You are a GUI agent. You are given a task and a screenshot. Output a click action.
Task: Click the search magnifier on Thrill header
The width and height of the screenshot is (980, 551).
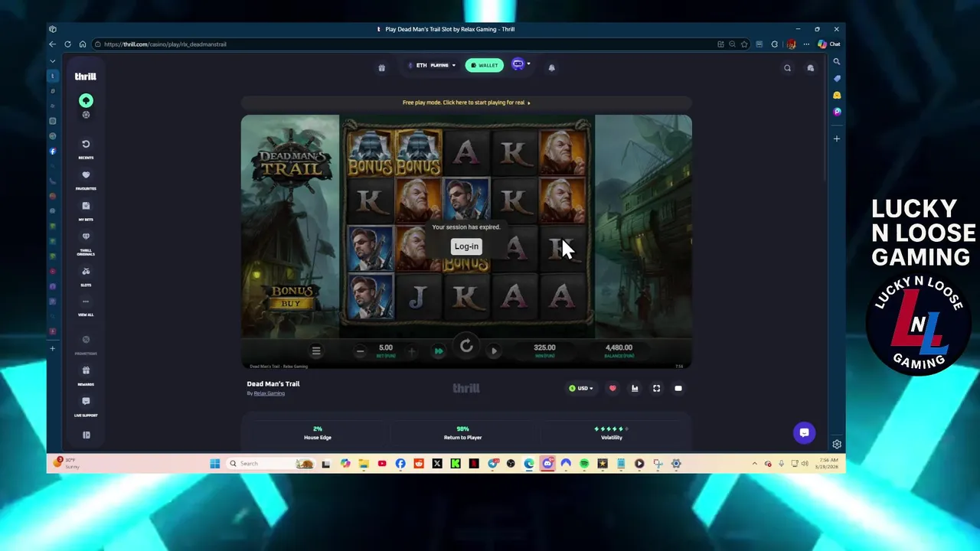[x=787, y=68]
